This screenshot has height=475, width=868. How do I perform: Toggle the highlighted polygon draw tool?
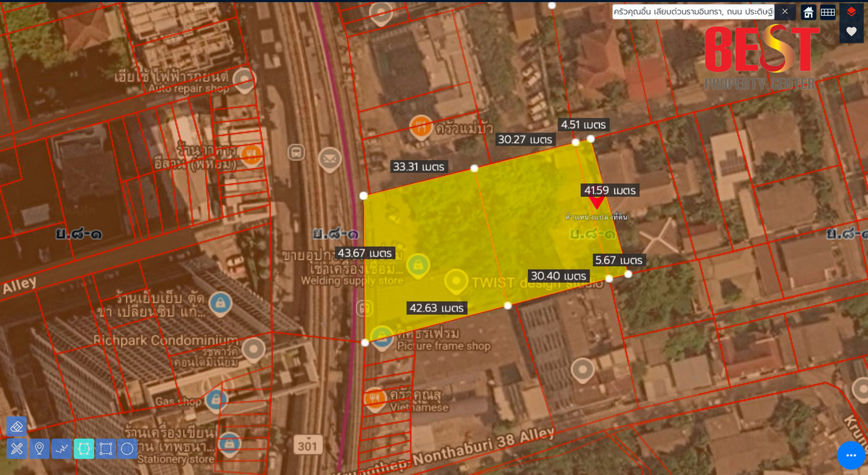84,449
